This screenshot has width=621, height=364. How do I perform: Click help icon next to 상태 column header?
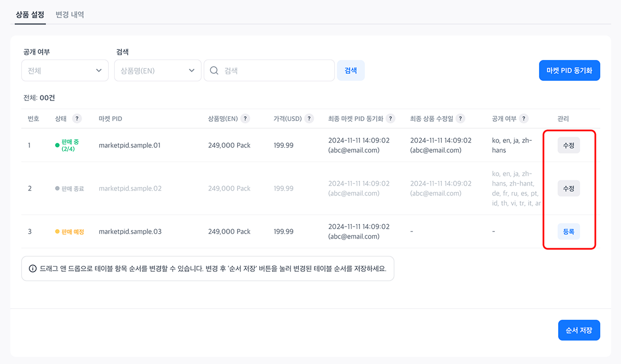[x=77, y=118]
